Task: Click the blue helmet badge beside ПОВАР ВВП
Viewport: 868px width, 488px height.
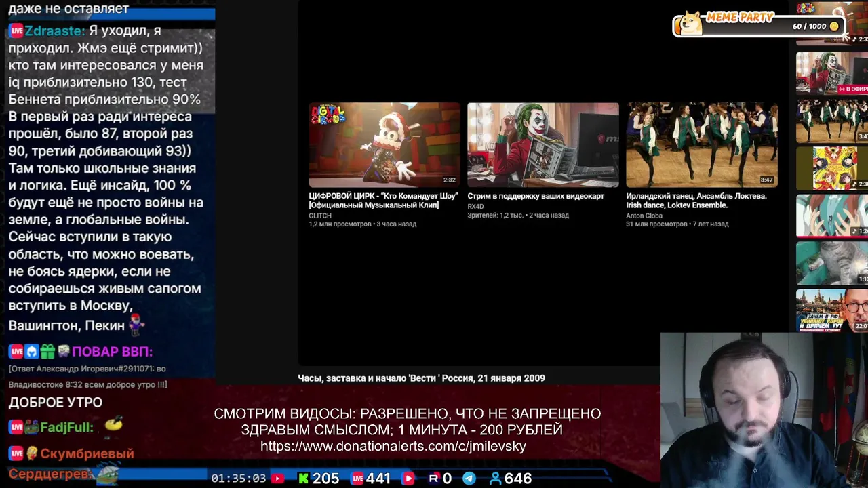Action: (x=32, y=351)
